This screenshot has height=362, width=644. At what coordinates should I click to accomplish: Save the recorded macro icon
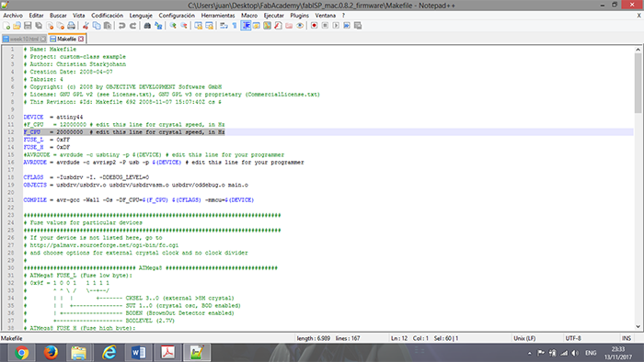tap(358, 26)
